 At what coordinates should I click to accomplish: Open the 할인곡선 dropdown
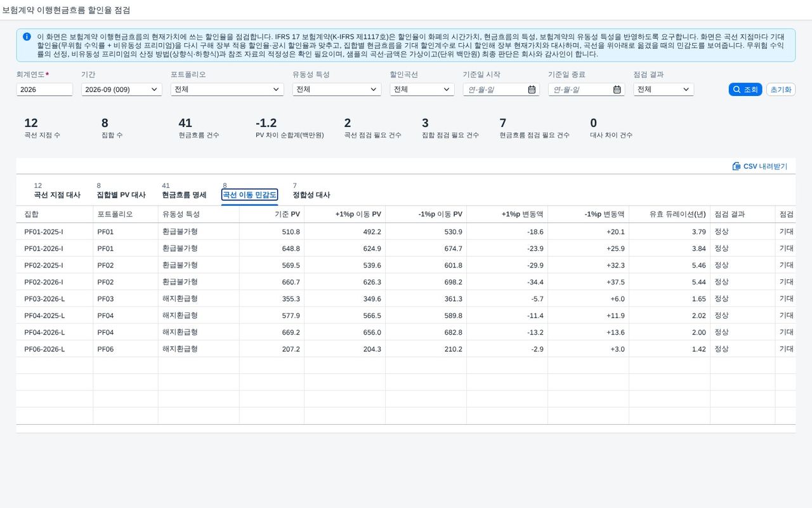click(422, 90)
